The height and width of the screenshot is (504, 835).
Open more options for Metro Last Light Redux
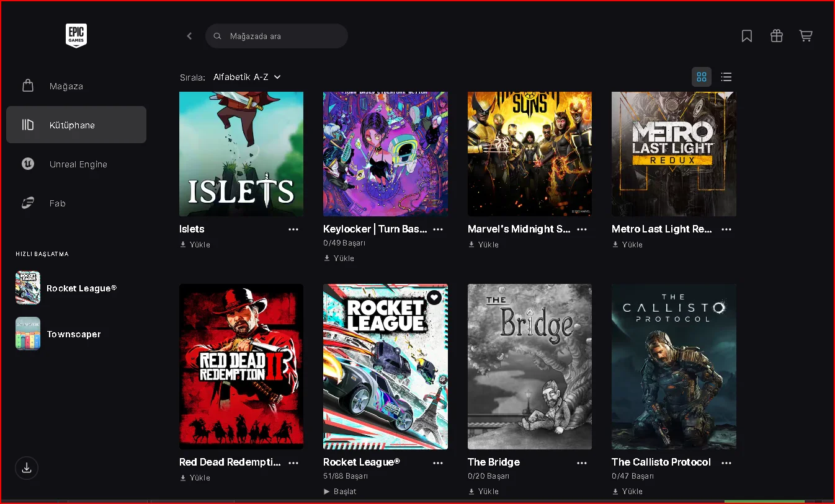tap(726, 229)
